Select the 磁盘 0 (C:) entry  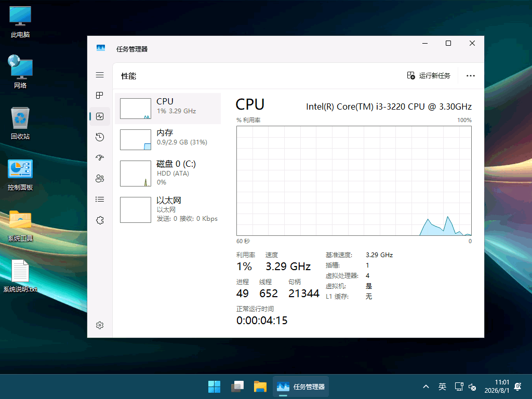[x=168, y=173]
